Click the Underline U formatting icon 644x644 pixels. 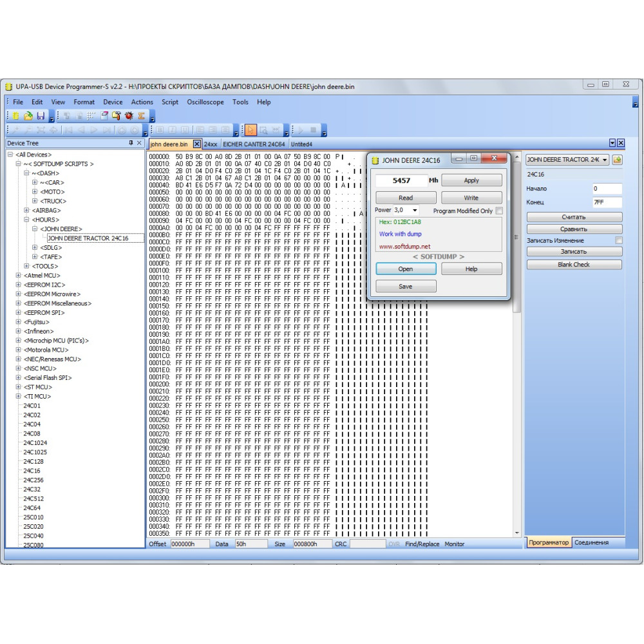point(185,130)
